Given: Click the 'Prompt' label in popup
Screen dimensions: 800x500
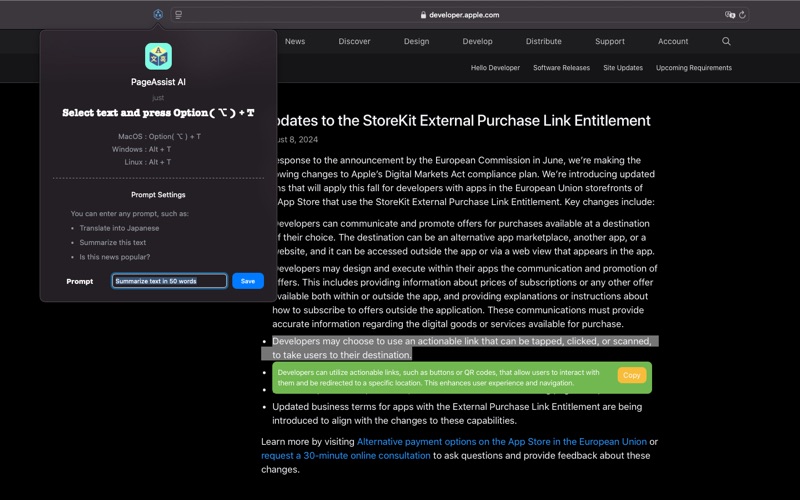Looking at the screenshot, I should [x=80, y=281].
